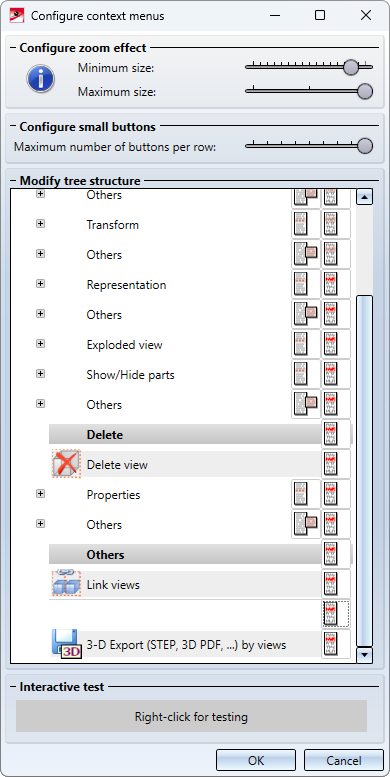Image resolution: width=390 pixels, height=777 pixels.
Task: Expand the Transform tree node
Action: click(40, 224)
